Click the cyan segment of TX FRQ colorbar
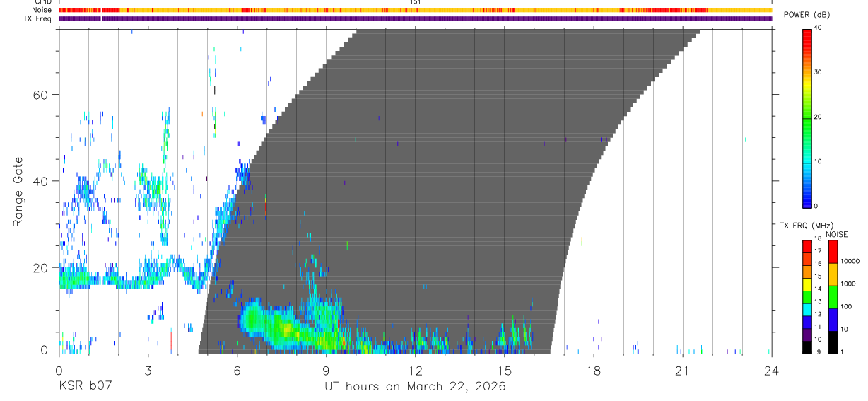The height and width of the screenshot is (401, 868). click(807, 310)
